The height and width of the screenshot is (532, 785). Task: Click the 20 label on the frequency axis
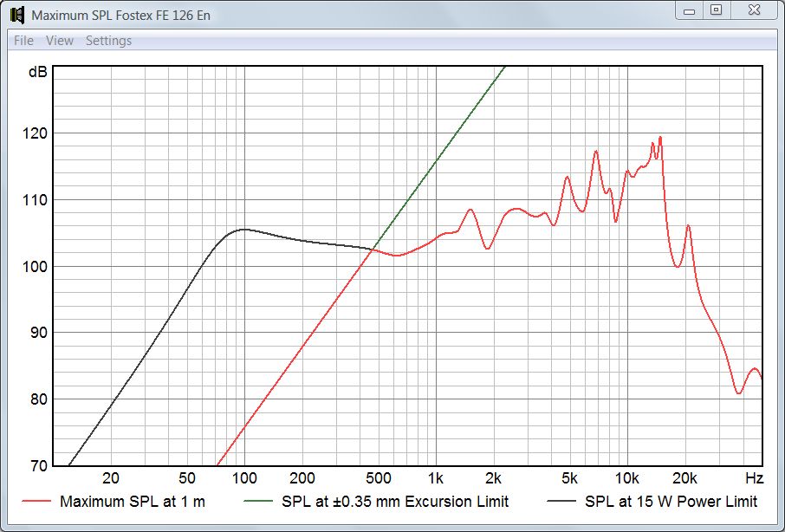click(x=111, y=478)
